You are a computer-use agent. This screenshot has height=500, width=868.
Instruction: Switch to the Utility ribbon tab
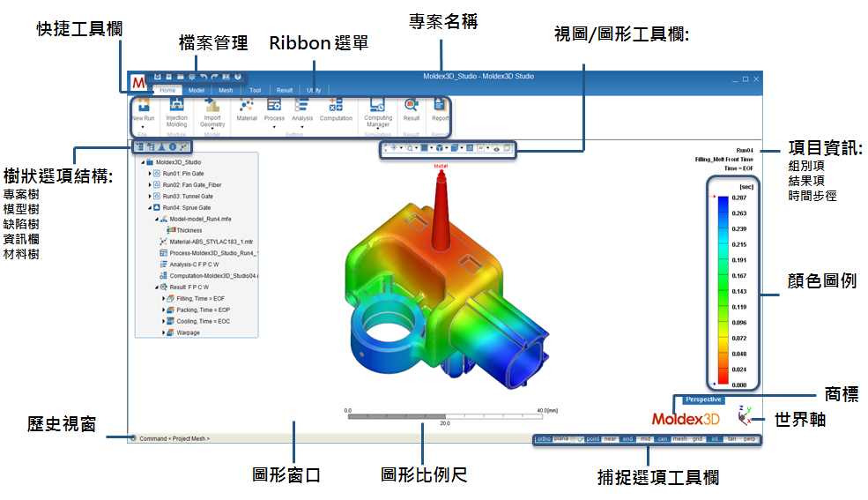pos(314,90)
